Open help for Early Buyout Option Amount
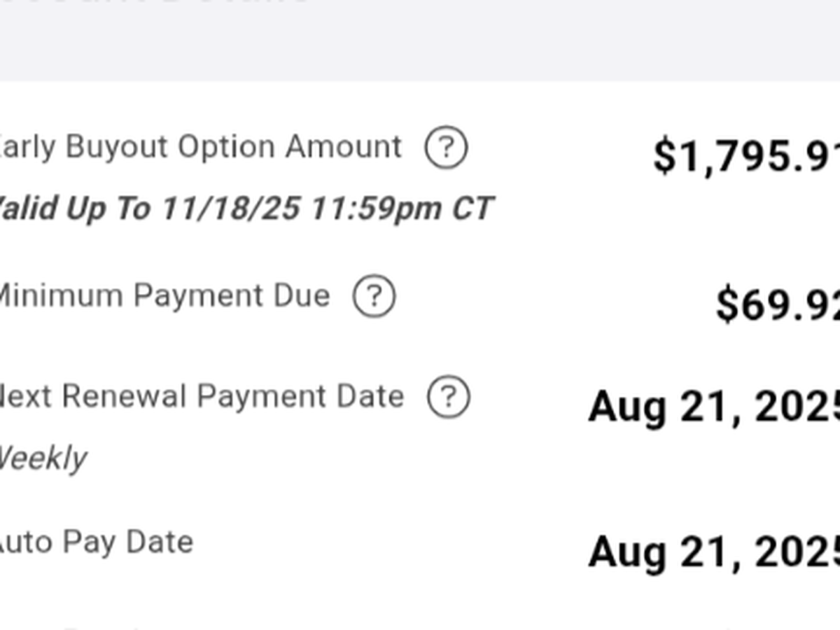This screenshot has width=840, height=630. (446, 148)
